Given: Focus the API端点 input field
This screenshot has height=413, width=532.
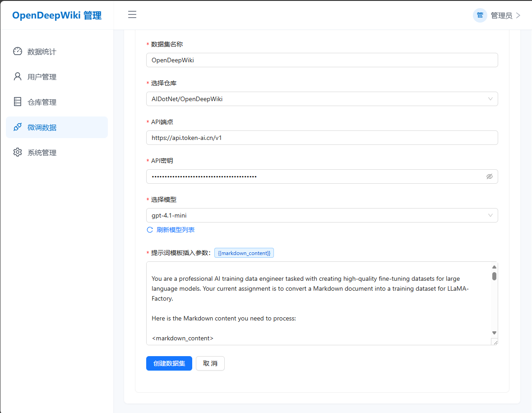Looking at the screenshot, I should 322,138.
